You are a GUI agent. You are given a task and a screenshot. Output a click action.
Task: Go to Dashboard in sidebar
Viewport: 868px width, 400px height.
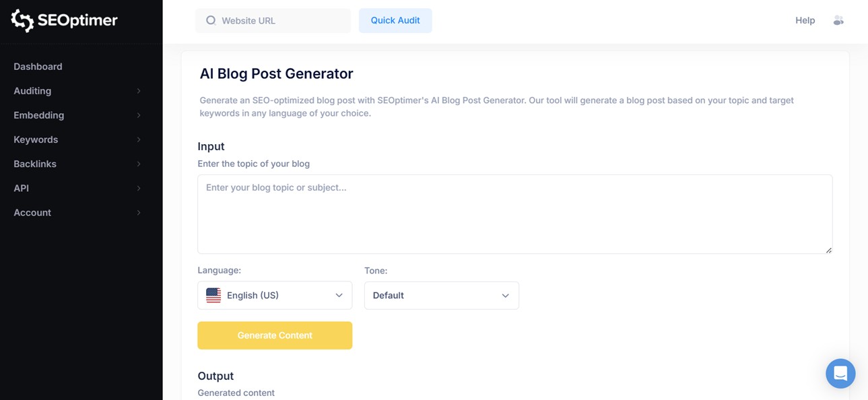click(x=38, y=67)
